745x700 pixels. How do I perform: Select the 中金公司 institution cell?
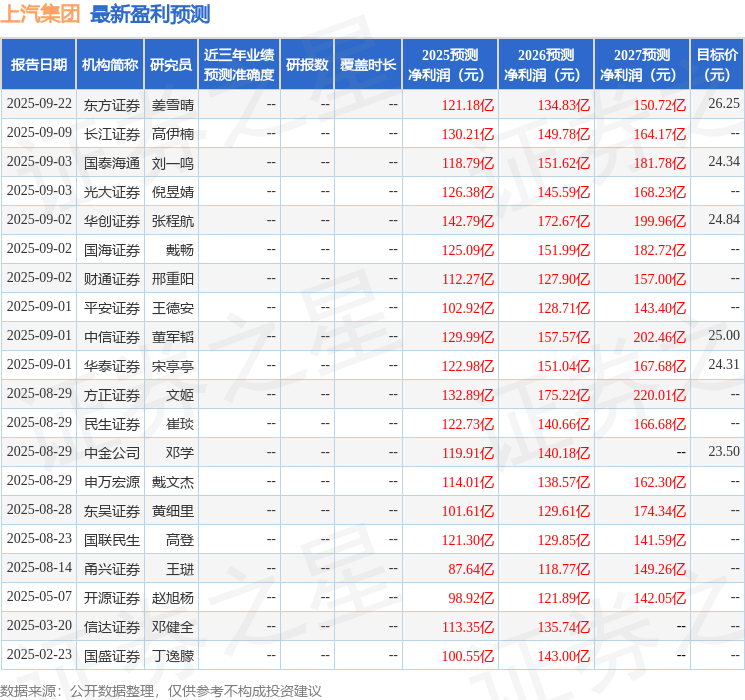[112, 453]
